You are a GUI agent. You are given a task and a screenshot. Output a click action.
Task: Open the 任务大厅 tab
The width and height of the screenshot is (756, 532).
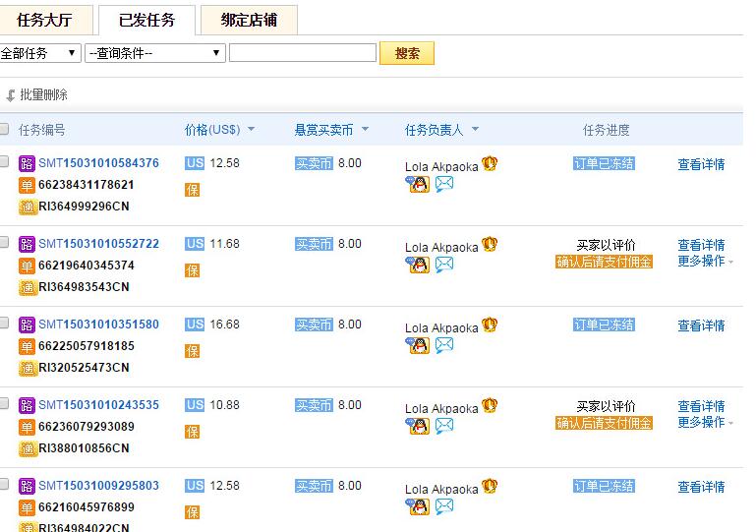click(x=45, y=21)
